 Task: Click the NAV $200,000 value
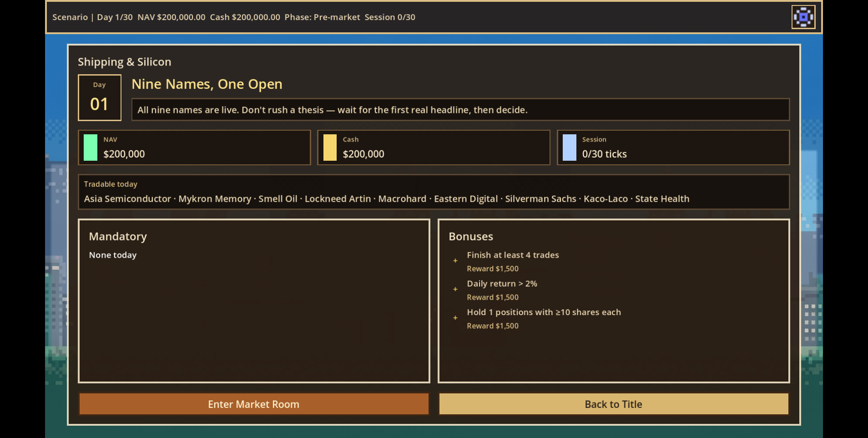(x=124, y=154)
